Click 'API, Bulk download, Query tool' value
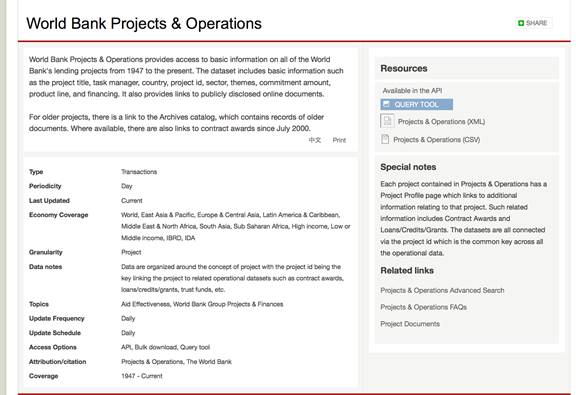The image size is (576, 395). (x=165, y=347)
